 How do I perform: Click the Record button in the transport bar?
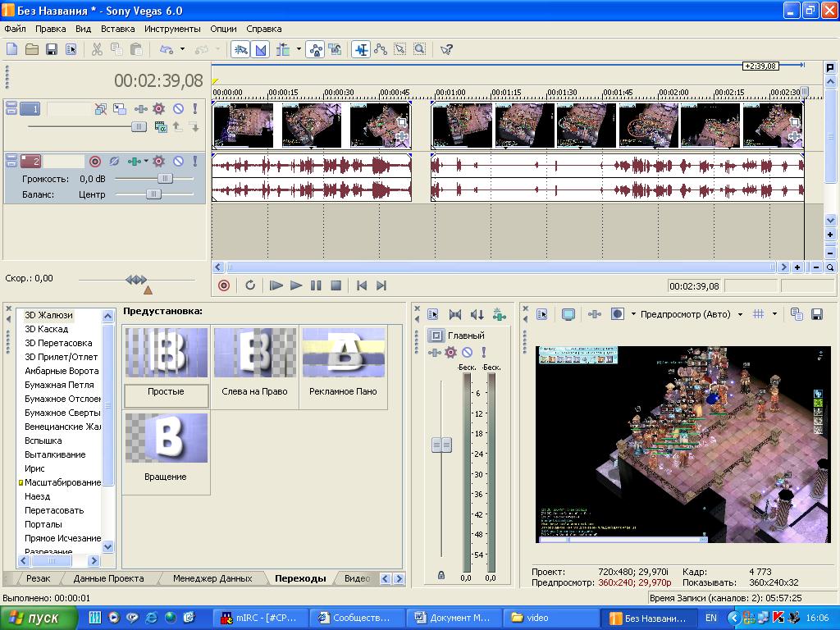click(x=224, y=285)
